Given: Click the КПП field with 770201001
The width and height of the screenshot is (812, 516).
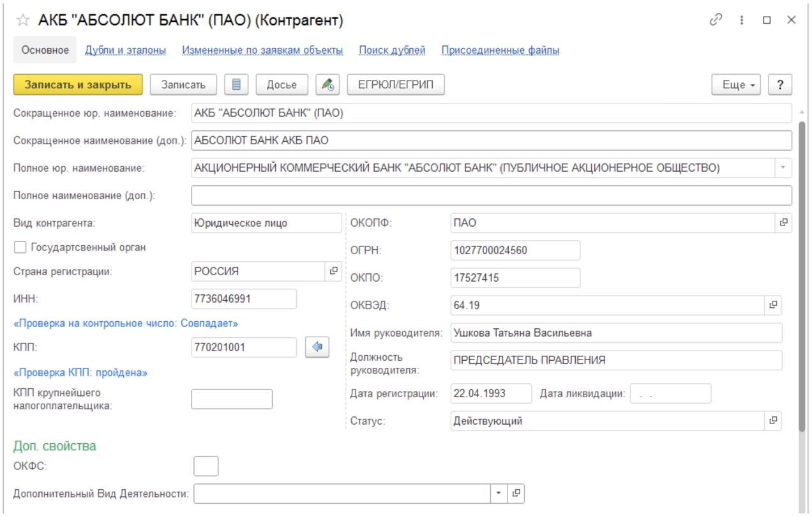Looking at the screenshot, I should click(x=244, y=347).
